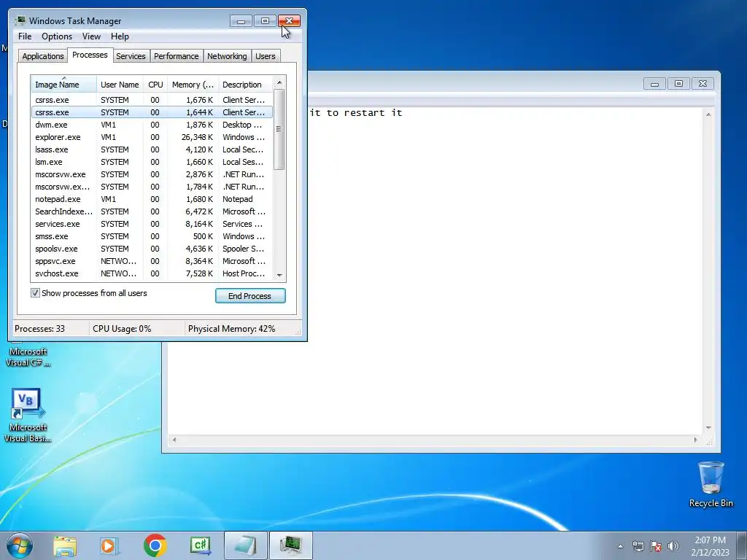Minimize the Notepad window
This screenshot has height=560, width=747.
654,84
